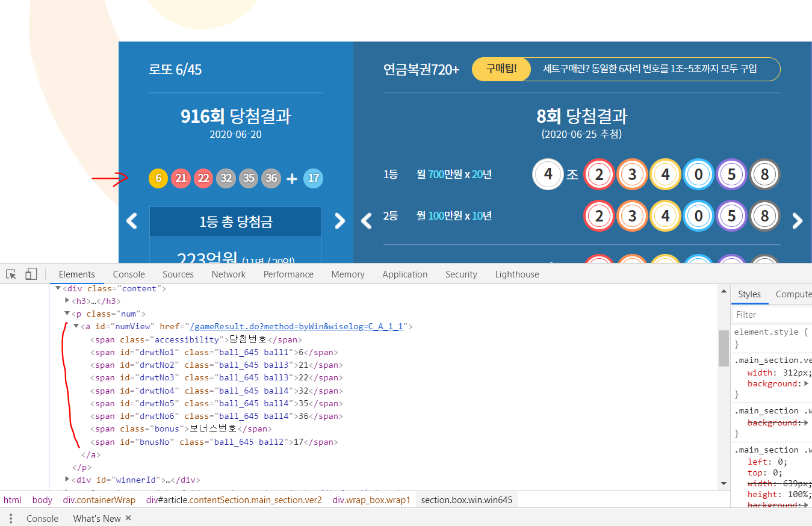Image resolution: width=812 pixels, height=526 pixels.
Task: Open the Lighthouse tab
Action: 517,274
